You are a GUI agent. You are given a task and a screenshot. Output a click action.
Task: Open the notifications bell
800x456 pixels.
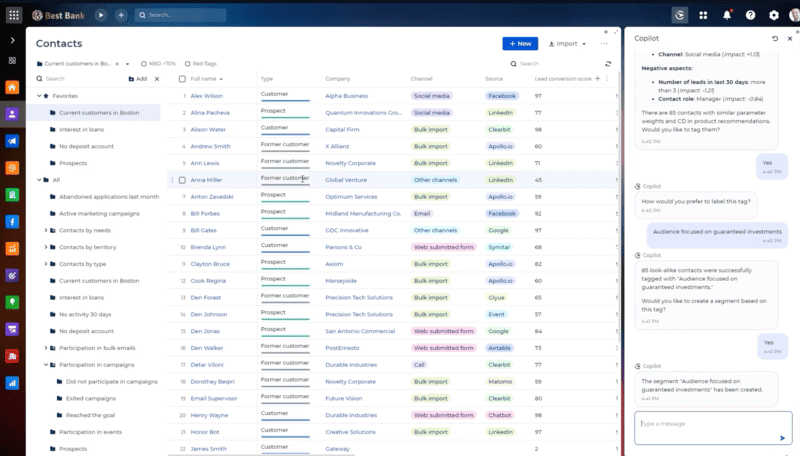[727, 15]
